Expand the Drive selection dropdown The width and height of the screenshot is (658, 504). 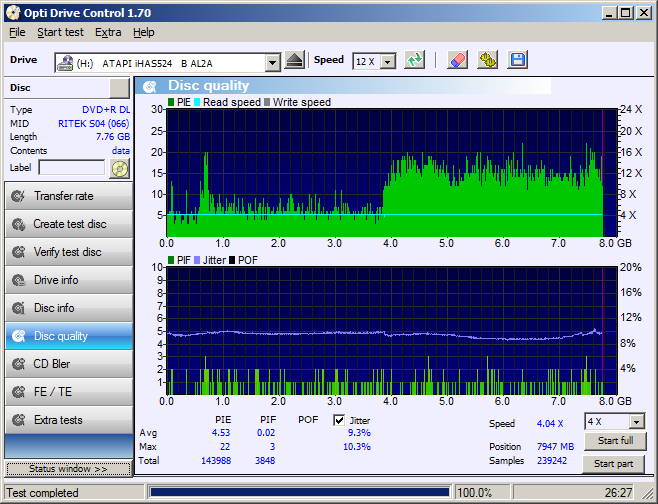(273, 63)
